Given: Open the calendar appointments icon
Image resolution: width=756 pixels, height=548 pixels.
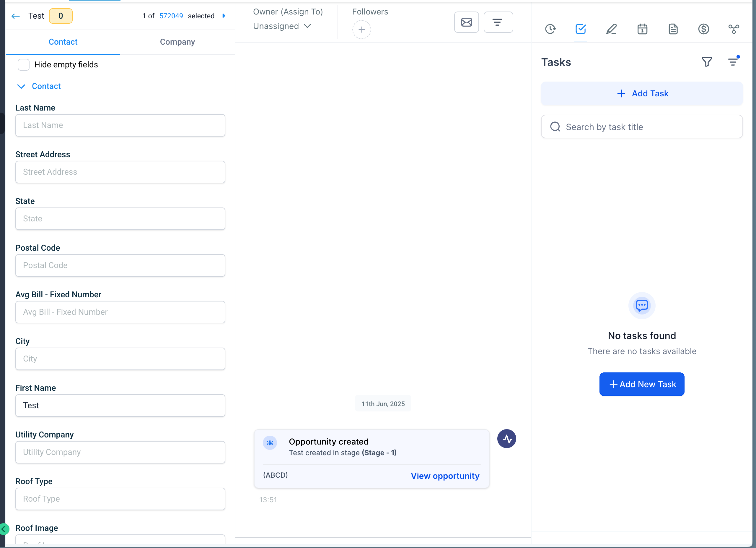Looking at the screenshot, I should 642,29.
